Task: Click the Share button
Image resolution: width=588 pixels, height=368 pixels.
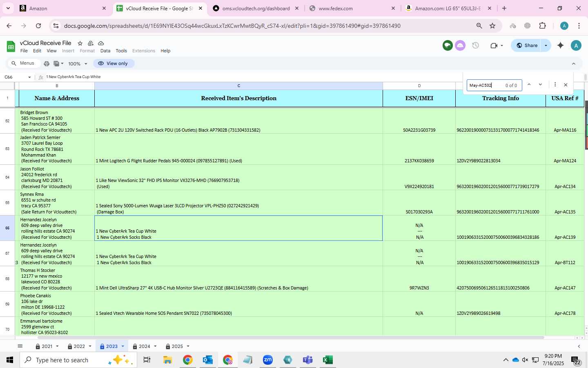Action: click(527, 45)
